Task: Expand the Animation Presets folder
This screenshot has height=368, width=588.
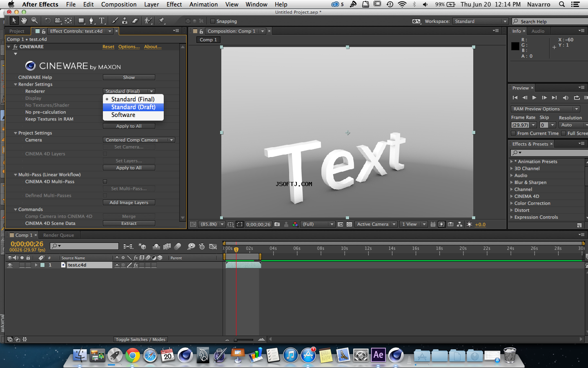Action: [512, 162]
